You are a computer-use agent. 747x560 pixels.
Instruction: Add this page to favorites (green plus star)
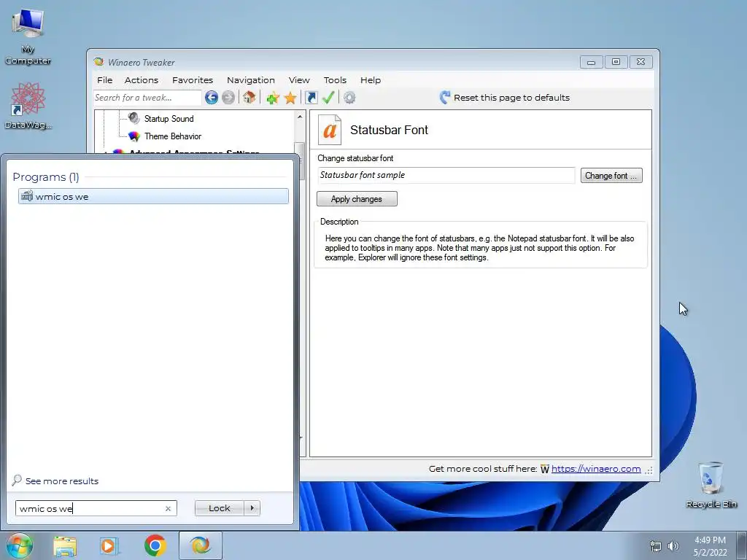[273, 98]
